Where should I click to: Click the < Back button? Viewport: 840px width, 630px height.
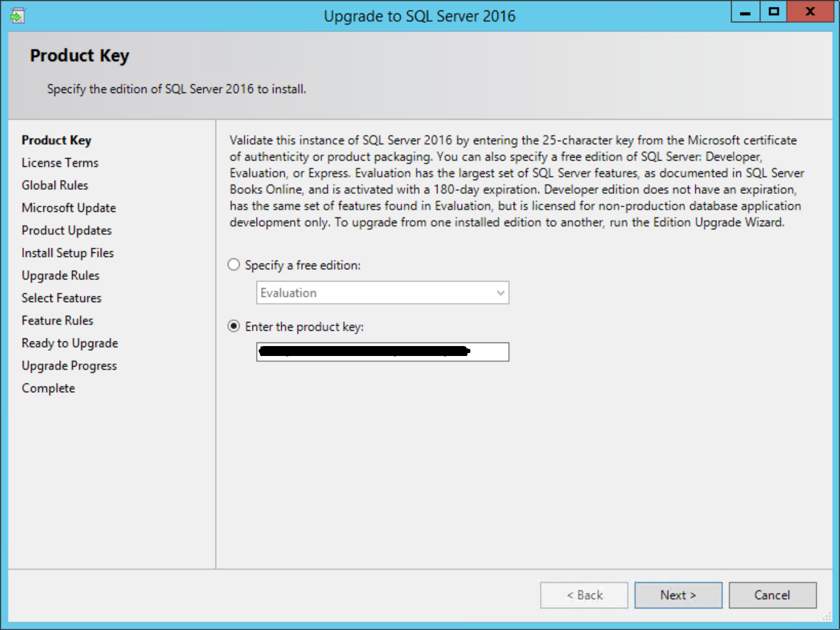584,595
